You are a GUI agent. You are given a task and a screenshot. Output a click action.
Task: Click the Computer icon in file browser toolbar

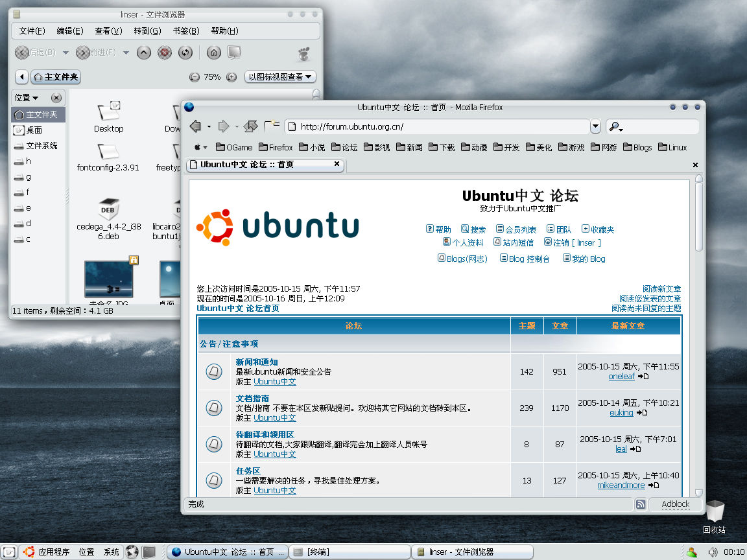pos(234,52)
